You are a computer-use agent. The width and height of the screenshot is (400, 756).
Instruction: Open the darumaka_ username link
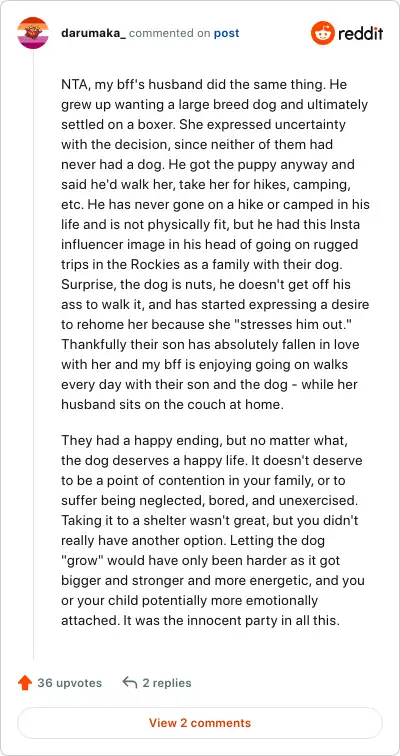coord(93,33)
